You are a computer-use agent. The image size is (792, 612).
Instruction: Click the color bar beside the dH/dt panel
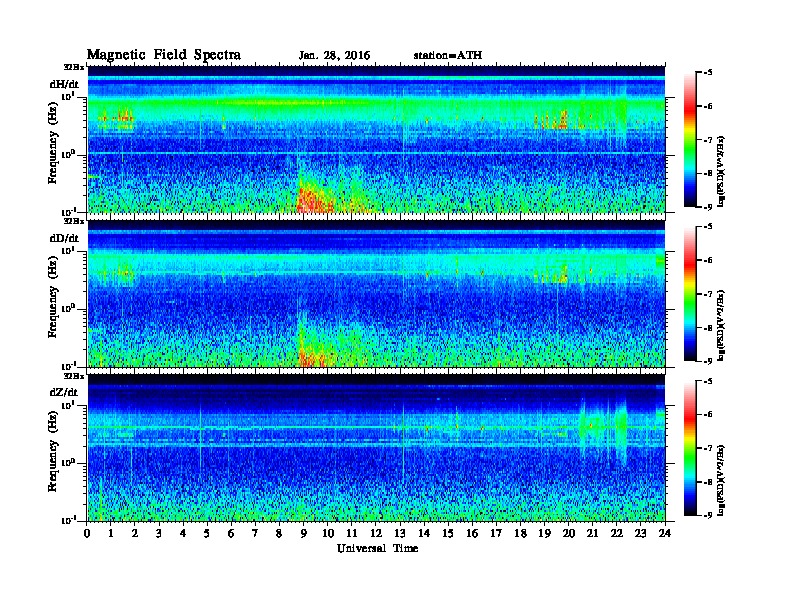pyautogui.click(x=690, y=140)
